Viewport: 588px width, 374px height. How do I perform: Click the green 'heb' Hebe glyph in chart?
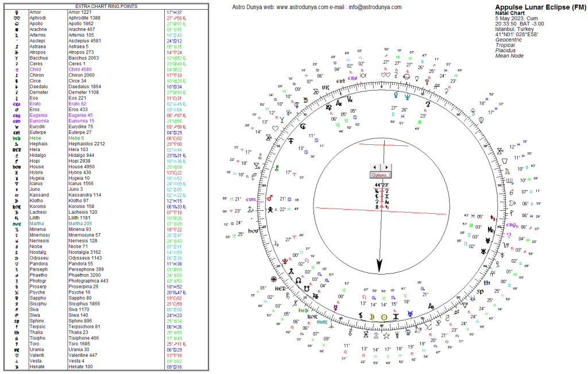(x=303, y=310)
